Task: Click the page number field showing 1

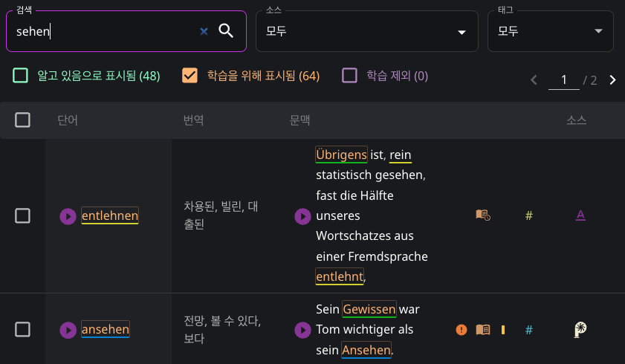Action: 563,80
